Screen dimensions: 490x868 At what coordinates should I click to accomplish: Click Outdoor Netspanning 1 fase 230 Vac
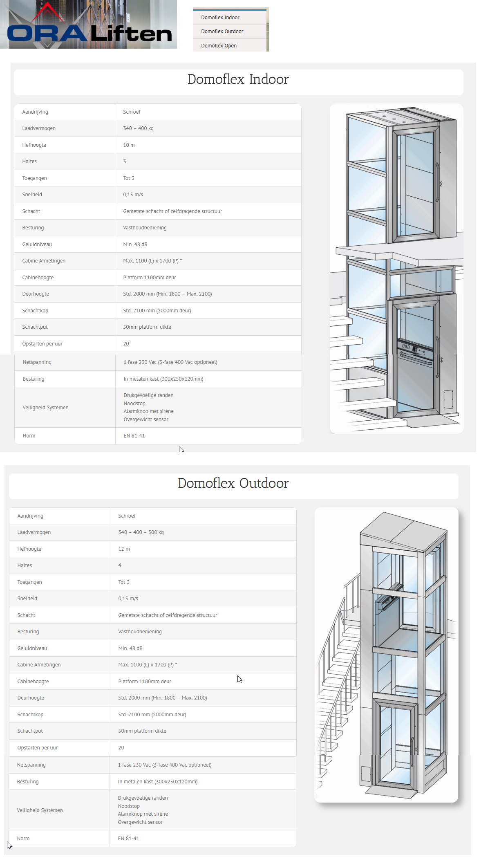click(165, 765)
